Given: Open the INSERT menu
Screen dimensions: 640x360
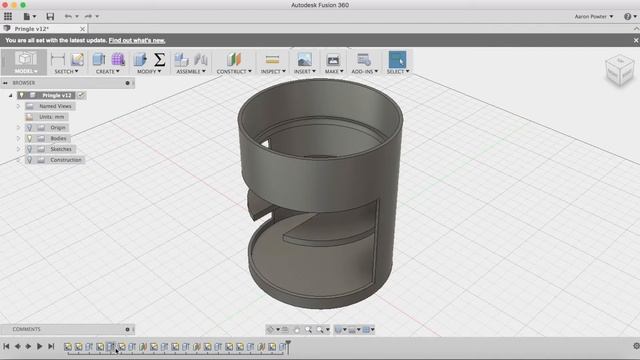Looking at the screenshot, I should 304,71.
